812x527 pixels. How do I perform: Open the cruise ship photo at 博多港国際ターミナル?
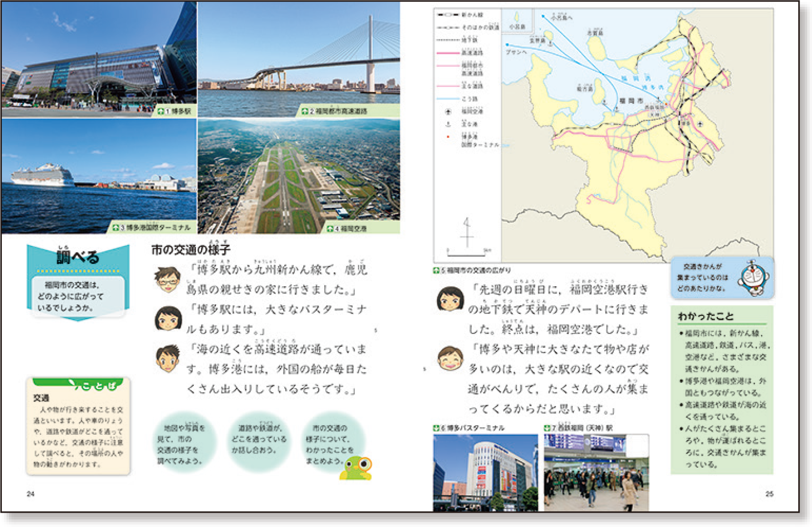[99, 176]
